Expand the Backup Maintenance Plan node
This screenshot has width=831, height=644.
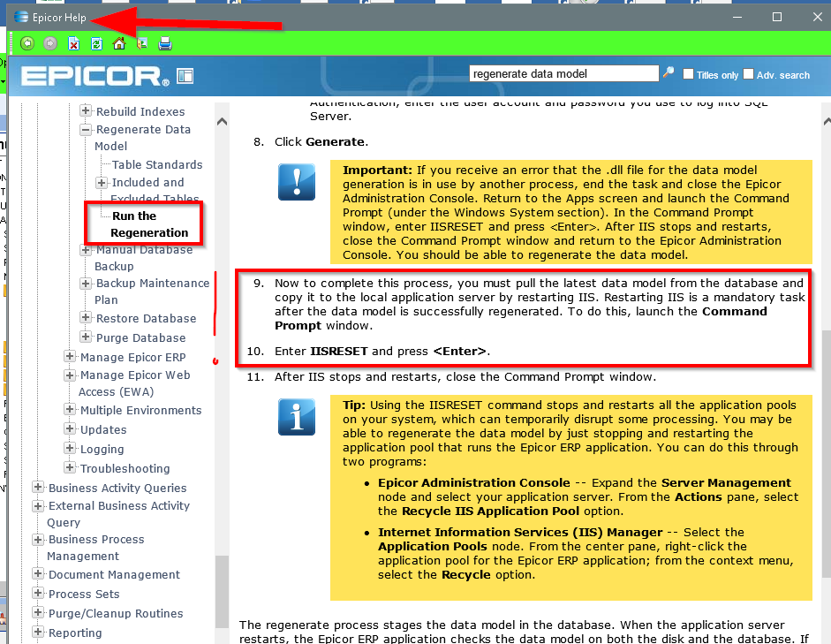pos(86,283)
